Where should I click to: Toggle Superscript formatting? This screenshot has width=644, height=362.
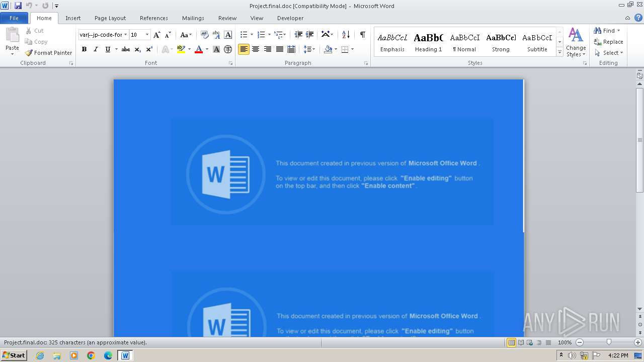pos(149,49)
